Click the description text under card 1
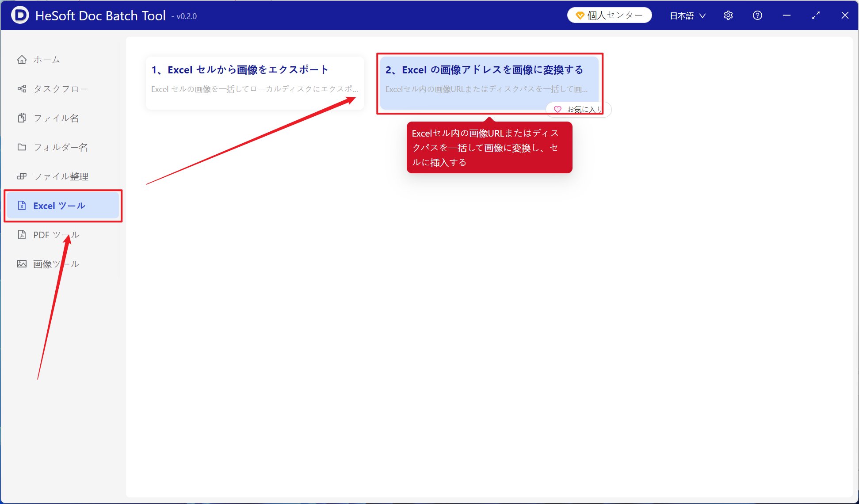Screen dimensions: 859x504 [x=255, y=89]
